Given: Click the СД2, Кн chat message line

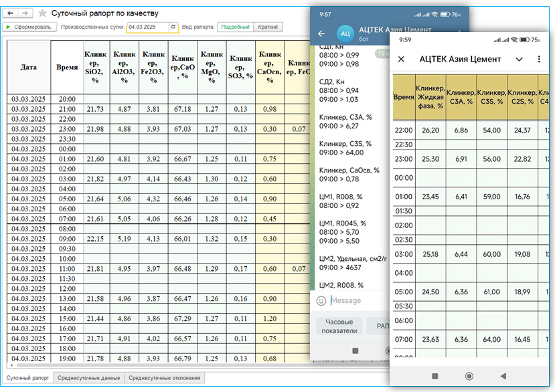Looking at the screenshot, I should tap(331, 82).
